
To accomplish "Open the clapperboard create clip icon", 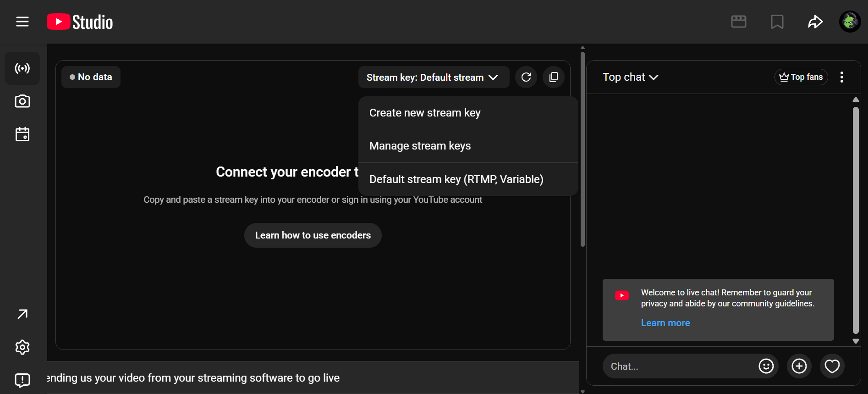I will [739, 22].
